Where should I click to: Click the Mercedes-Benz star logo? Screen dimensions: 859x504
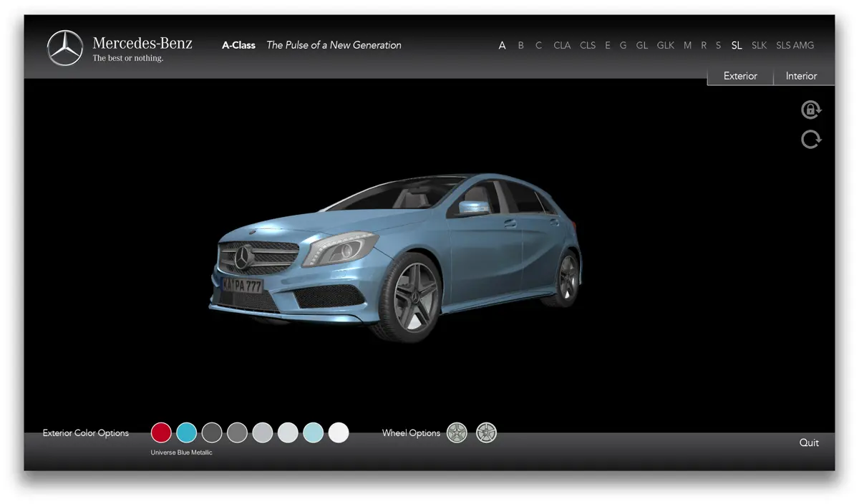[65, 48]
